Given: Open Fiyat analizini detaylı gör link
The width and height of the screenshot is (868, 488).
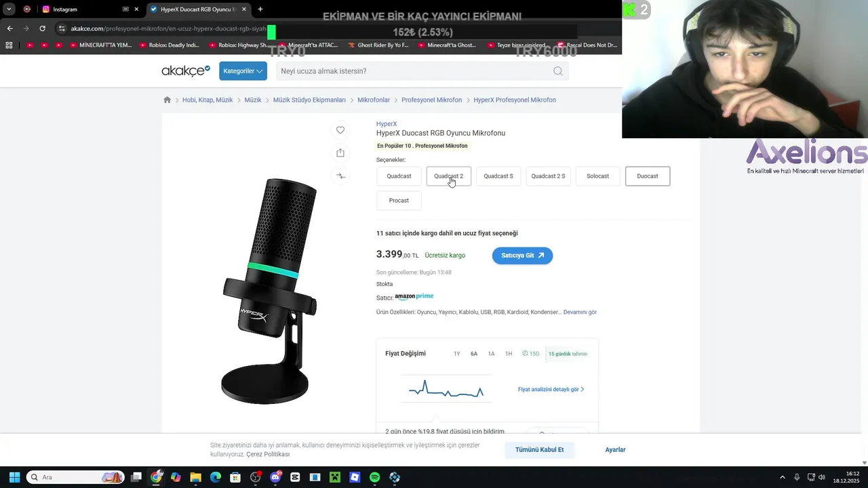Looking at the screenshot, I should point(551,390).
